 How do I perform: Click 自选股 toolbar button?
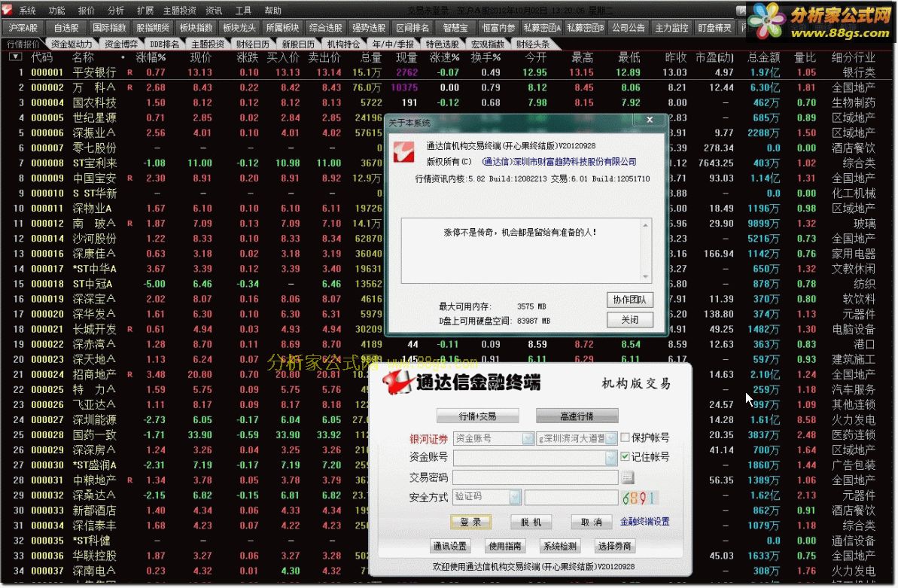coord(66,28)
